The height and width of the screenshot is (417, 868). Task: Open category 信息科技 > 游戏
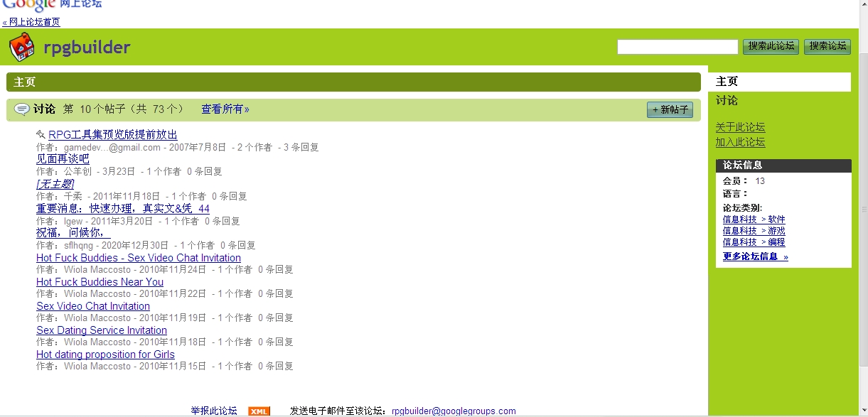click(x=754, y=231)
